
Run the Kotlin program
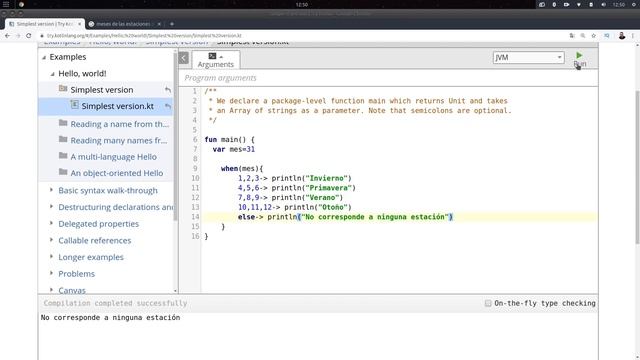[x=579, y=59]
